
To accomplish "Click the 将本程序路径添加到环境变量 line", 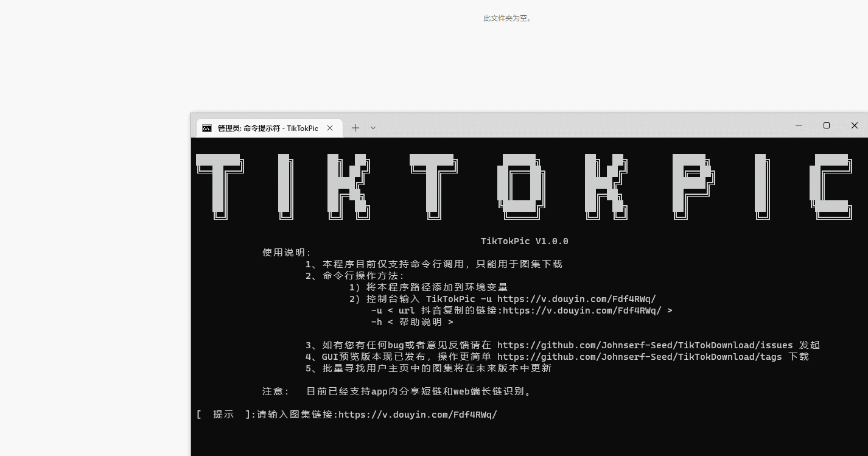I will pos(429,287).
